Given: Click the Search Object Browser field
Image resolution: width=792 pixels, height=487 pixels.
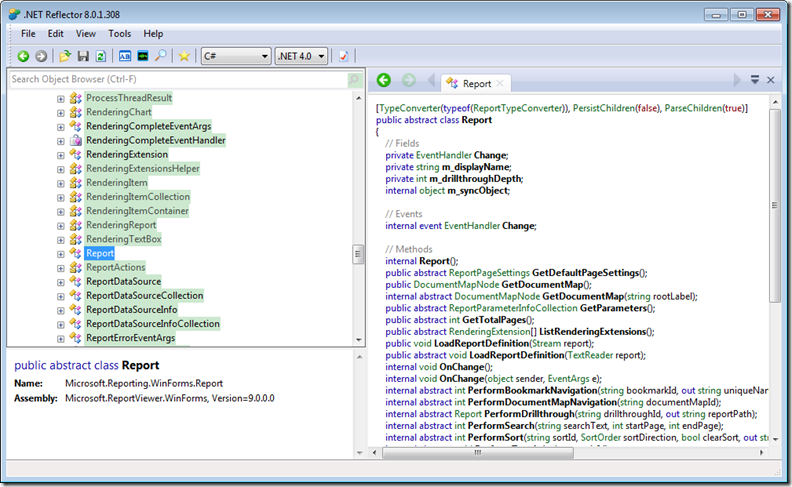Looking at the screenshot, I should point(179,79).
